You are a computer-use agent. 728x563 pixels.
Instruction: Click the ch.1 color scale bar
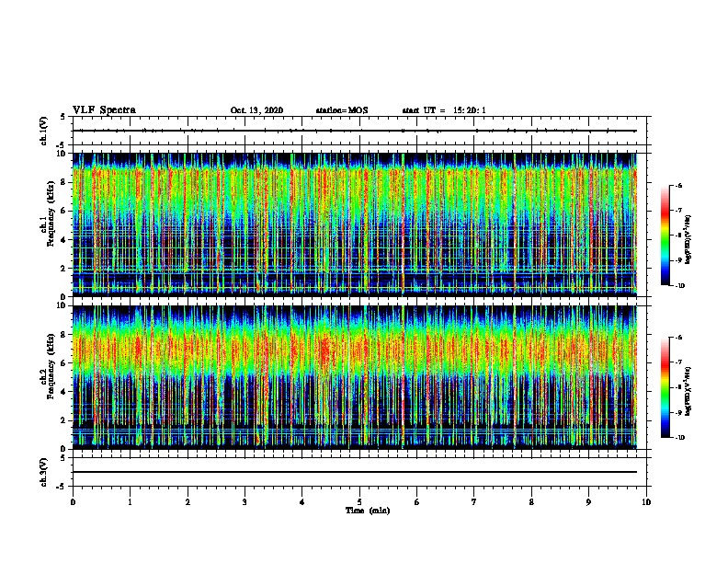665,236
